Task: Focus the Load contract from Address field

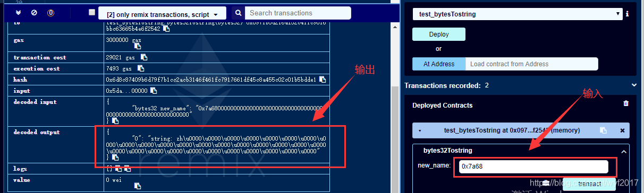Action: [x=532, y=64]
